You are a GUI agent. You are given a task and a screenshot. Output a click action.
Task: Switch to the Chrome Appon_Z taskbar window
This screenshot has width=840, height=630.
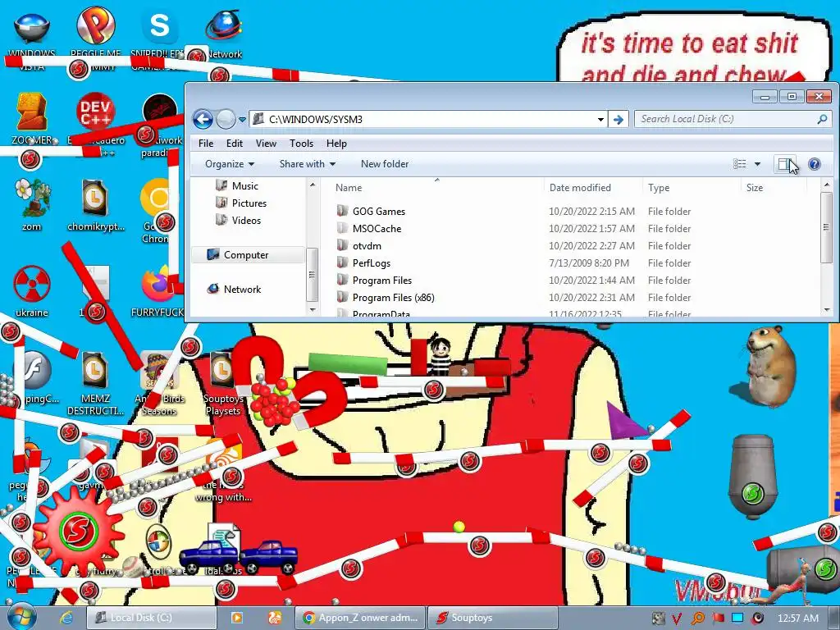tap(360, 618)
